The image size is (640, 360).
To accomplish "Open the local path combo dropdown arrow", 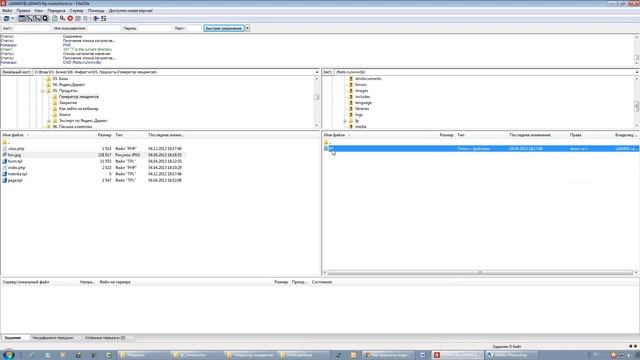I will coord(317,72).
